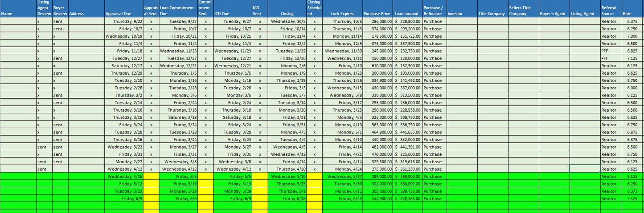The image size is (644, 213).
Task: Click the $384,899.00 loan amount cell
Action: coord(407,184)
